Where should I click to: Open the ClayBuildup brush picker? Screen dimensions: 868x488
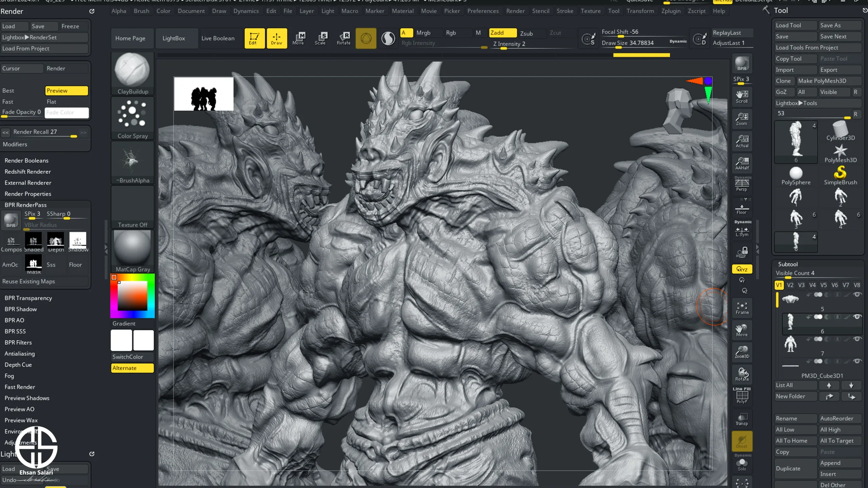(x=132, y=74)
